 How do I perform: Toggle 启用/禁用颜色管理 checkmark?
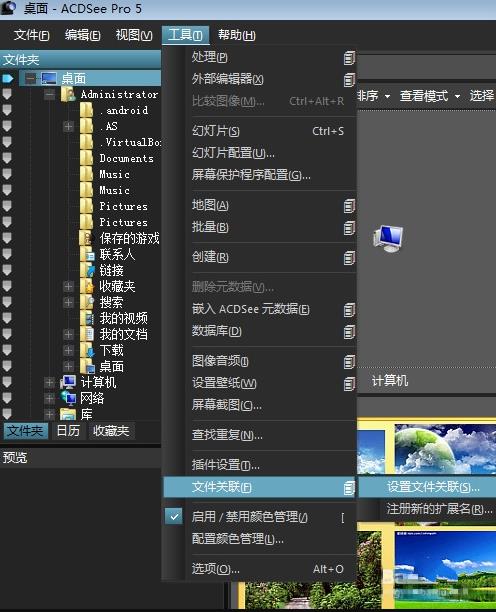pyautogui.click(x=174, y=517)
